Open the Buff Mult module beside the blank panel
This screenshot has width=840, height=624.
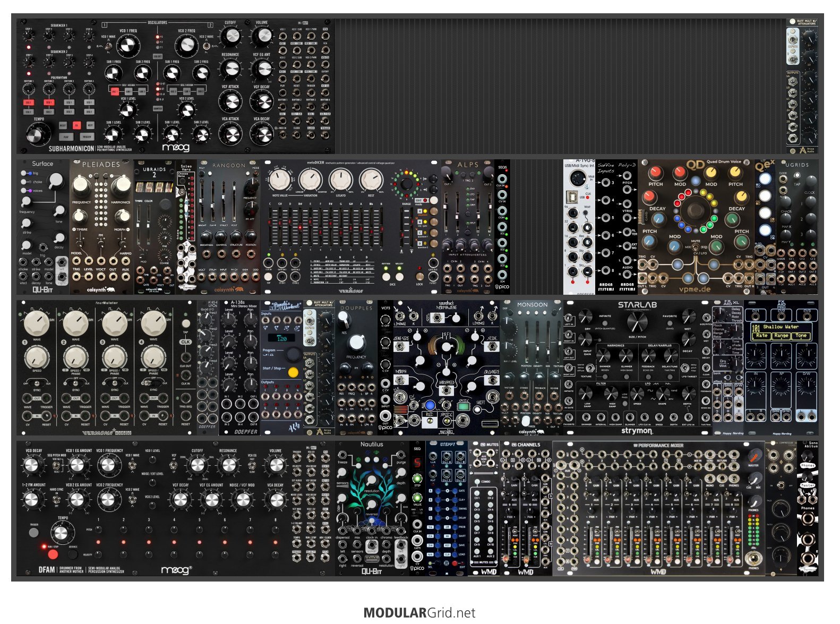pos(802,87)
